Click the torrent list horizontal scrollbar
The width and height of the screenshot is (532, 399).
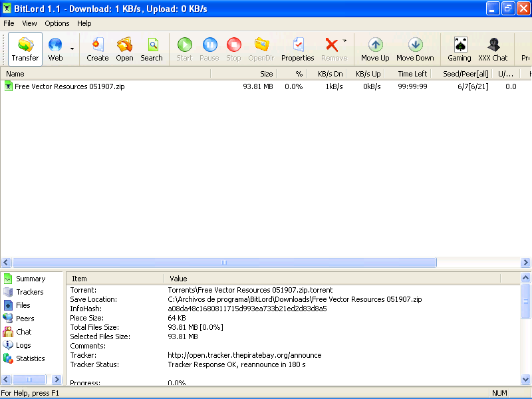(224, 263)
